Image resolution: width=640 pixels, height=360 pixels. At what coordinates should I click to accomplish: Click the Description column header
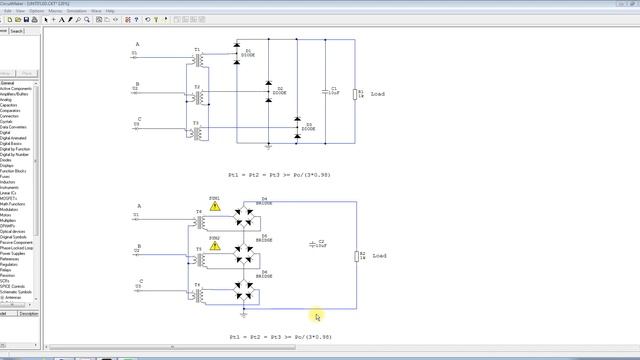point(29,313)
